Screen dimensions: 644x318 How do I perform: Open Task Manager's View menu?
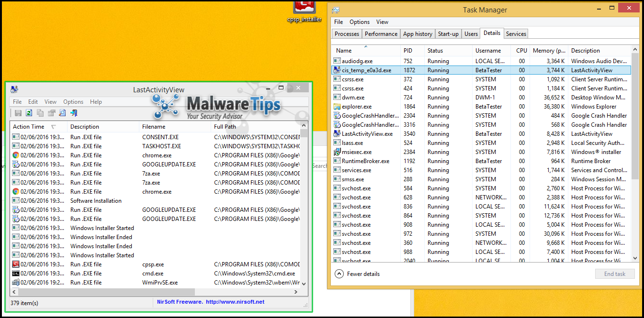382,22
